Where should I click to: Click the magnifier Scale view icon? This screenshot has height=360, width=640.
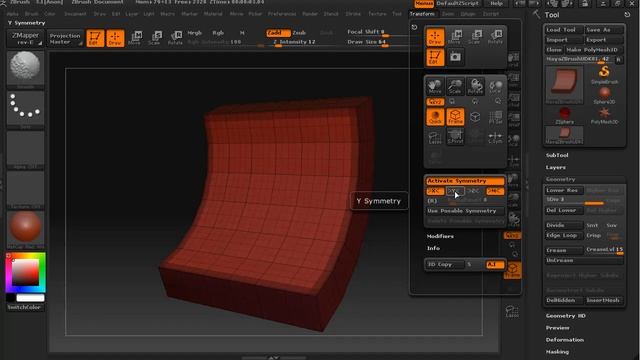455,86
